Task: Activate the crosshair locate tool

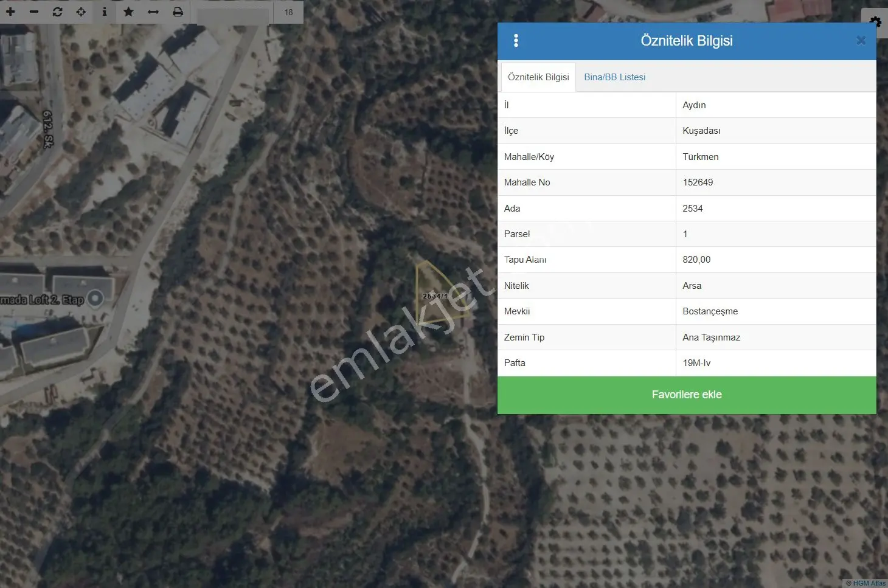Action: click(81, 12)
